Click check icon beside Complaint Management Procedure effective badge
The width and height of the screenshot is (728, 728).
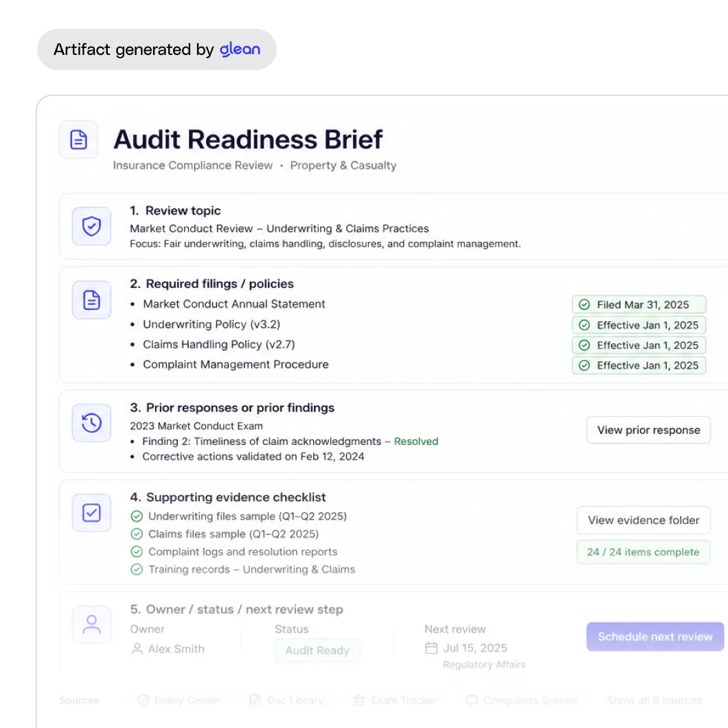584,365
